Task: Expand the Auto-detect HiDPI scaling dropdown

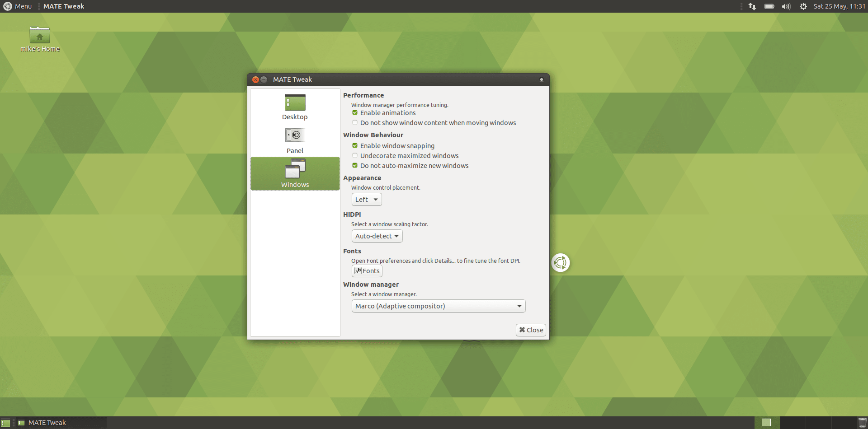Action: pyautogui.click(x=377, y=236)
